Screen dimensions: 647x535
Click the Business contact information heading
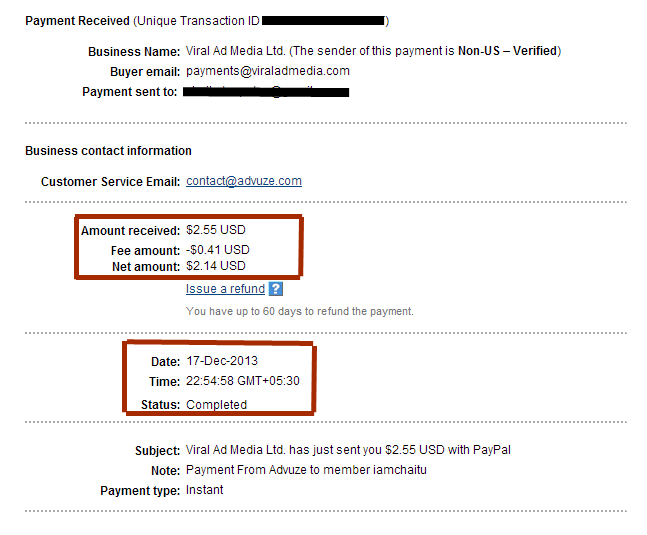pyautogui.click(x=108, y=151)
